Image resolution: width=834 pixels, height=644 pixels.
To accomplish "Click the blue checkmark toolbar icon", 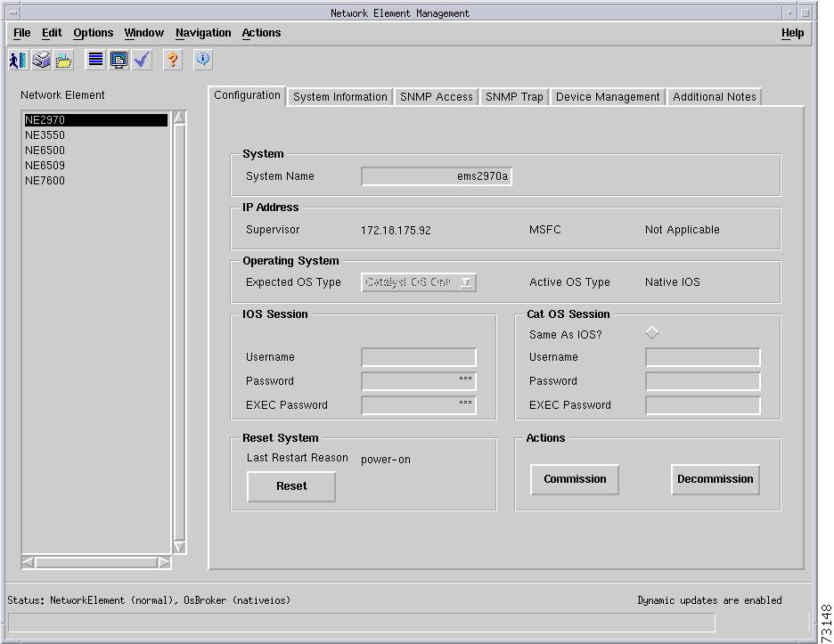I will coord(142,60).
